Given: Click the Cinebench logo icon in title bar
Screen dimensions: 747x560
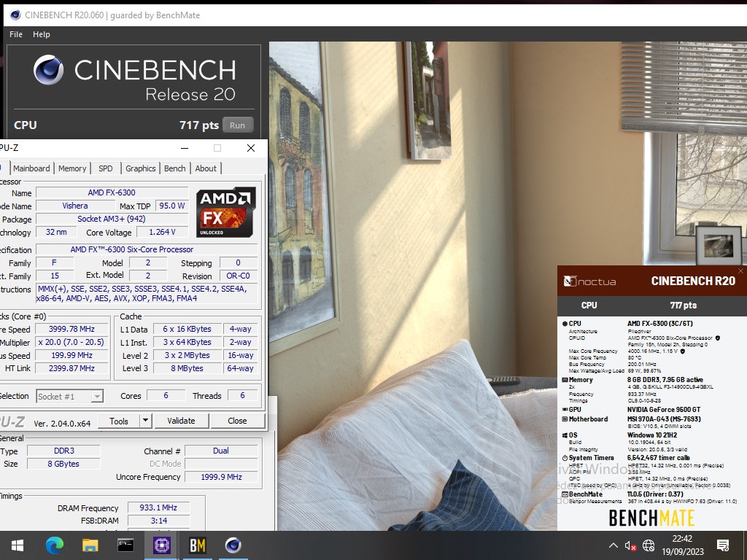Looking at the screenshot, I should point(15,15).
